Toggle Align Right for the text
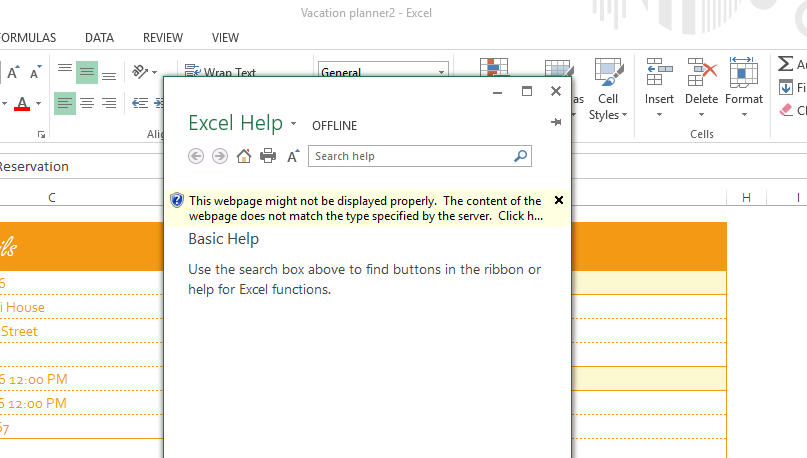 point(109,103)
